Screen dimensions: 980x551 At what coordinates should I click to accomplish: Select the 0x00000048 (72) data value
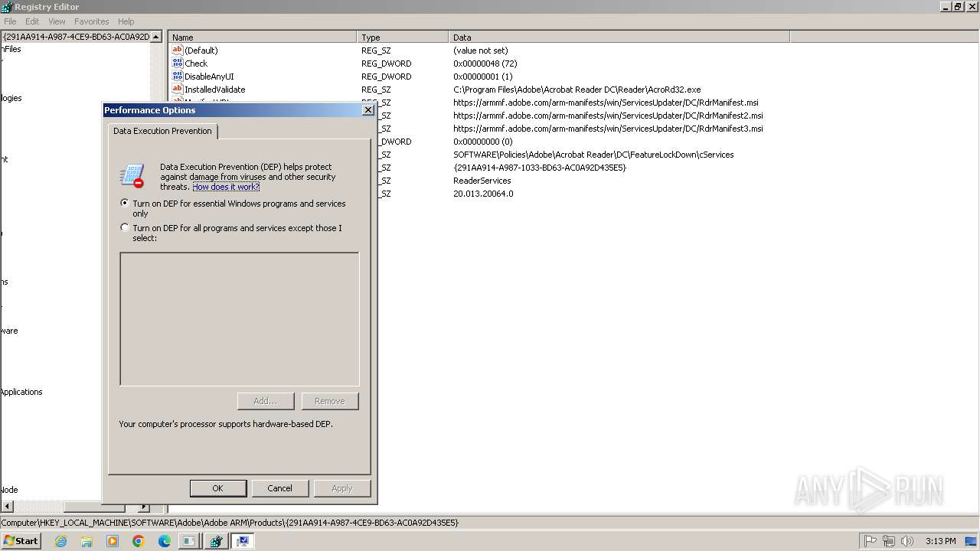(485, 64)
